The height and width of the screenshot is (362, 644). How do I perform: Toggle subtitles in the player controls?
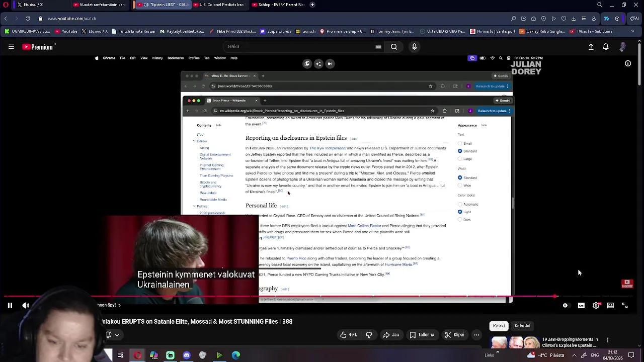click(581, 305)
